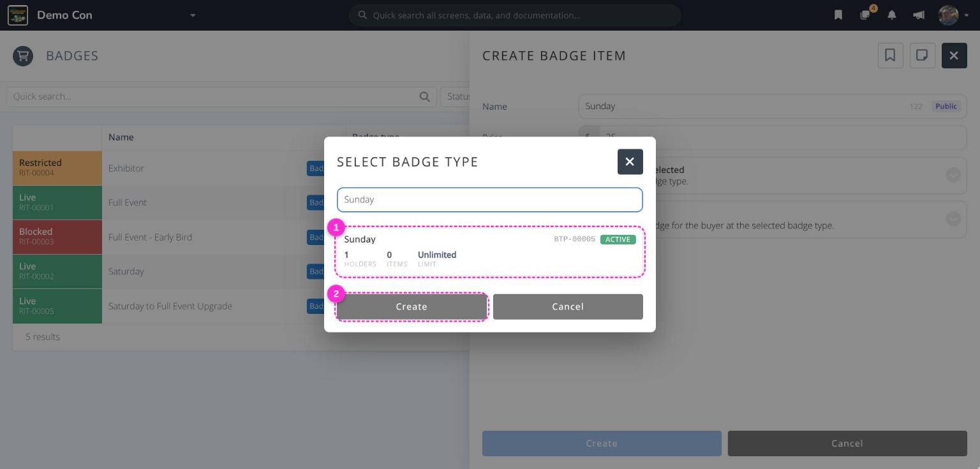Click Create in Select Badge Type dialog
Viewport: 980px width, 469px height.
412,307
